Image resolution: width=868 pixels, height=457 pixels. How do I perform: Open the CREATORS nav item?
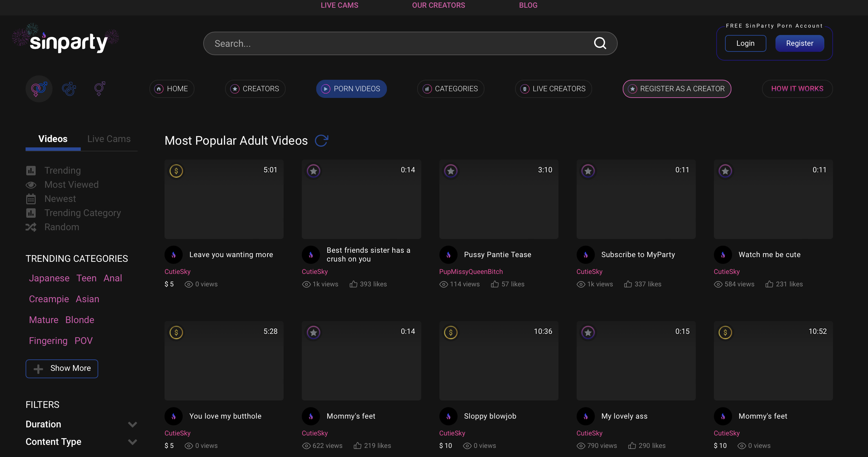click(255, 89)
